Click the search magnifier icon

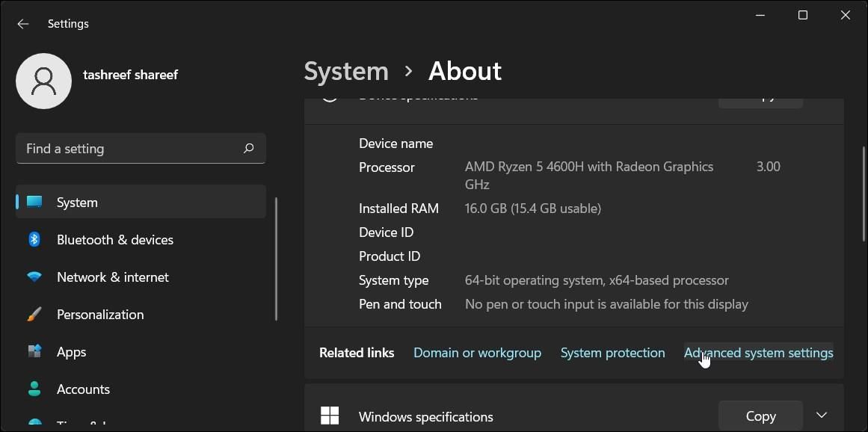coord(249,148)
